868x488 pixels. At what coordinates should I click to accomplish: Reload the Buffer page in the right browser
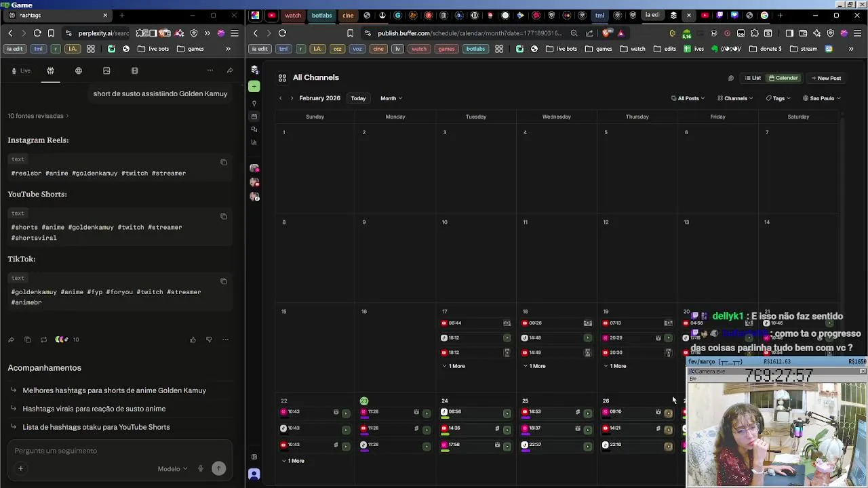pos(282,33)
